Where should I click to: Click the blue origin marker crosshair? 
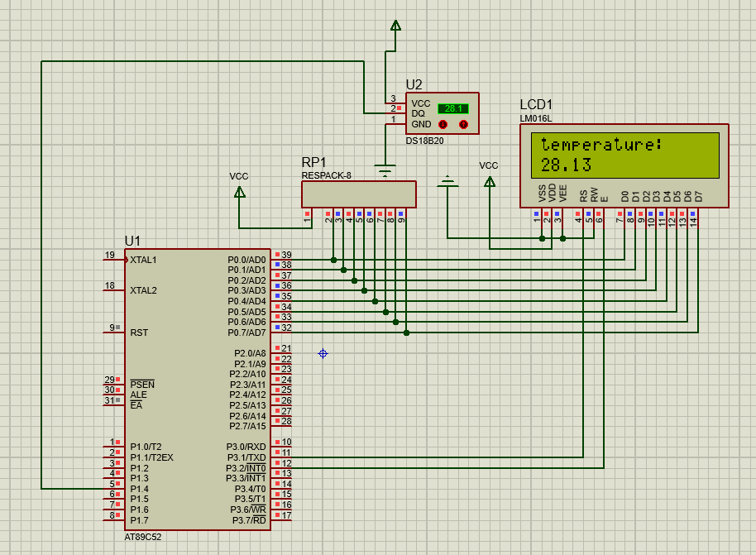point(323,353)
